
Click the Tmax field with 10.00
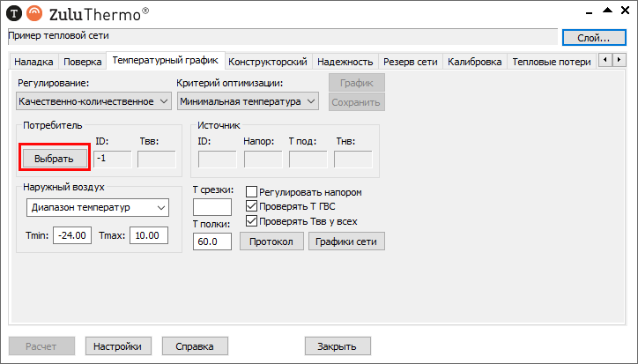point(149,235)
